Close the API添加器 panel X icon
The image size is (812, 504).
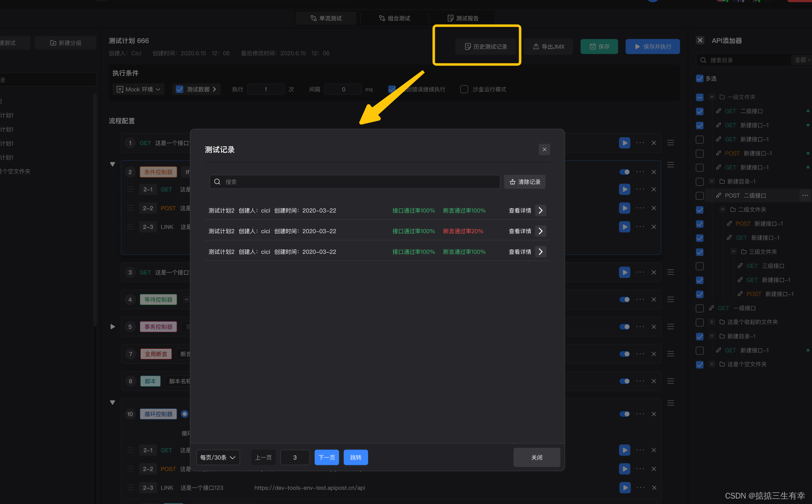point(700,40)
